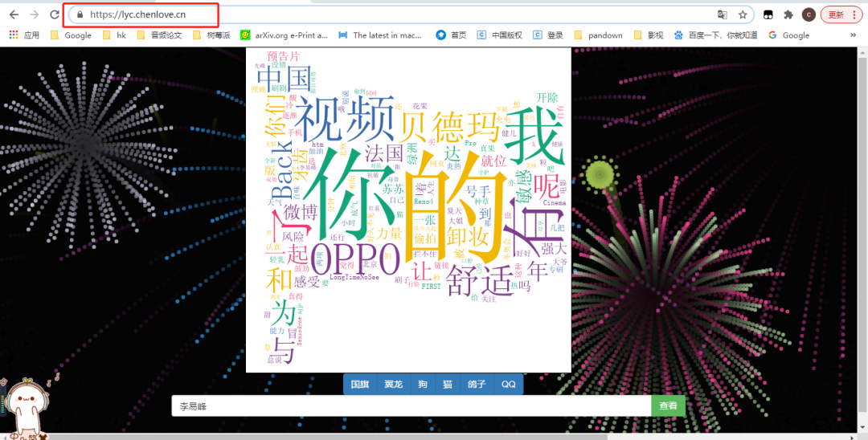The height and width of the screenshot is (440, 868).
Task: Click the cartoon mascot with headphones
Action: (25, 408)
